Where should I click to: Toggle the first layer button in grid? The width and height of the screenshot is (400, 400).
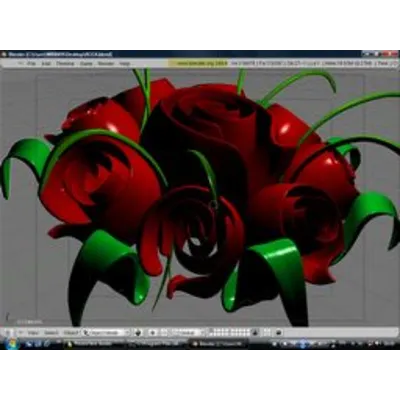click(211, 331)
